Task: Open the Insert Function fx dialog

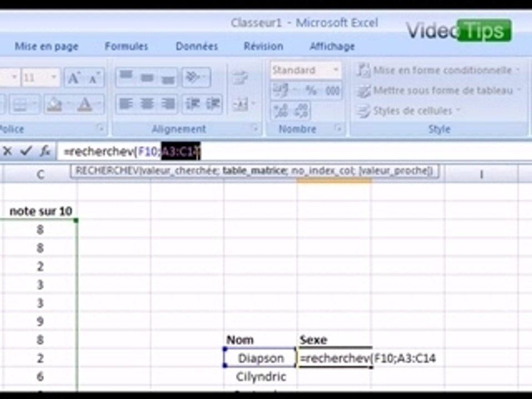Action: pyautogui.click(x=45, y=151)
